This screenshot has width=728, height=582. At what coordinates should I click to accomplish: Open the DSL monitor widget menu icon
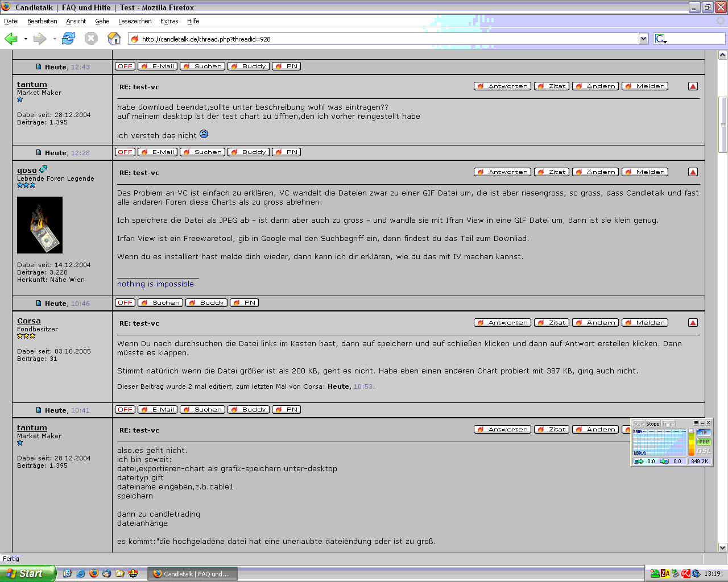click(696, 423)
